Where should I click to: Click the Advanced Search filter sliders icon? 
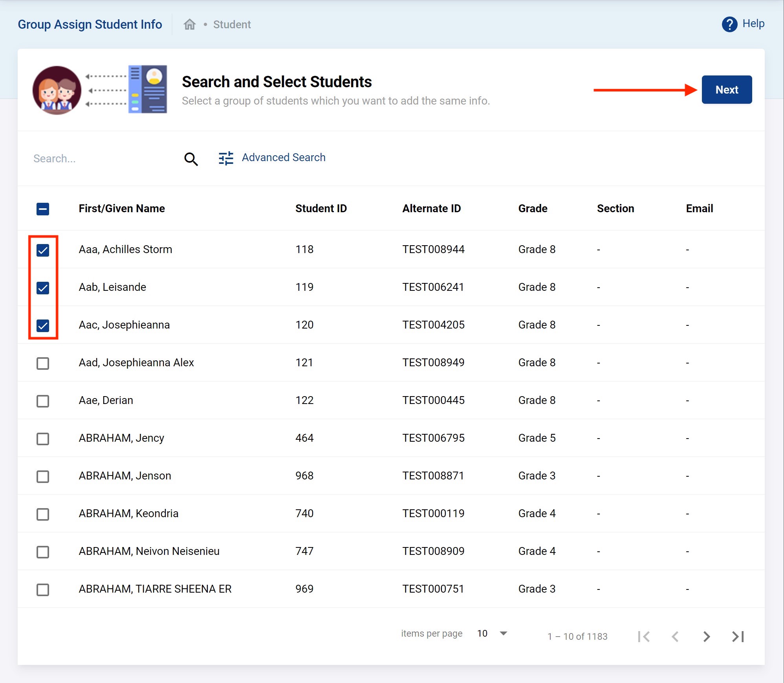coord(226,158)
